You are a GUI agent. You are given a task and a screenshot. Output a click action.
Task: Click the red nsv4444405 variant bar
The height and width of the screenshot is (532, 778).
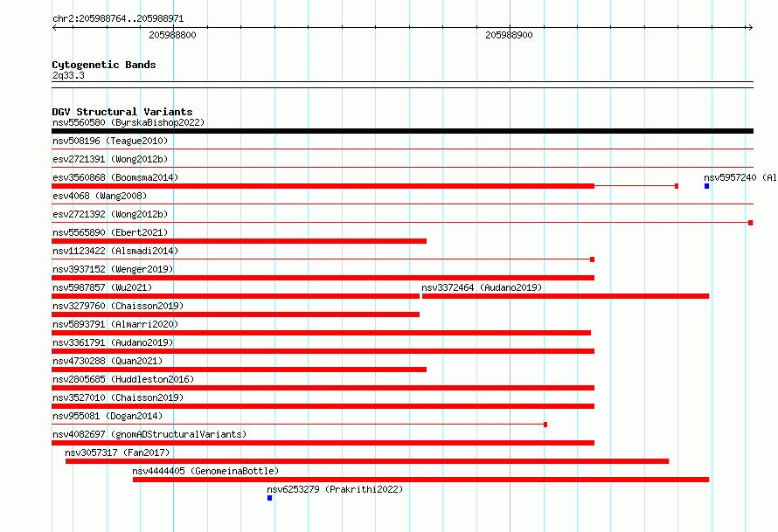click(x=420, y=480)
